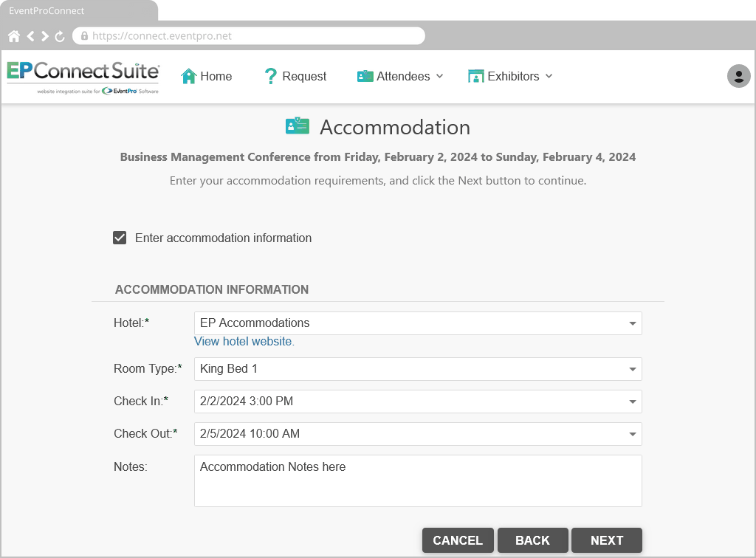Click the Room Type field label

point(148,368)
